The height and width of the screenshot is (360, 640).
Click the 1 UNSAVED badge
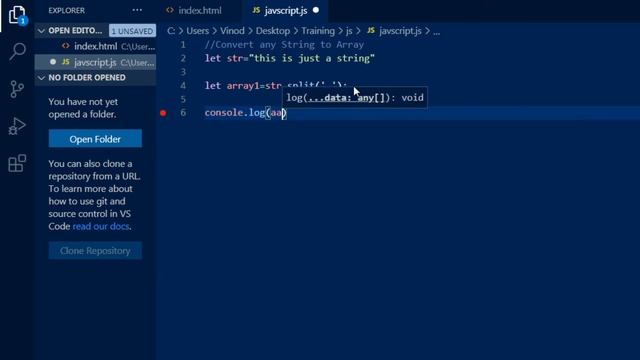point(132,31)
